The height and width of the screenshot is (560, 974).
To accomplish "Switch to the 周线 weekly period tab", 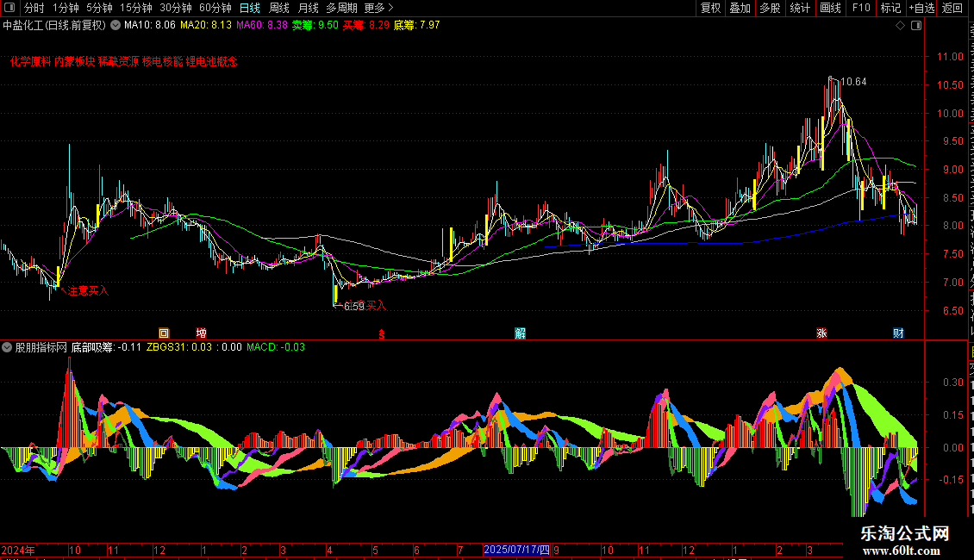I will [x=279, y=8].
